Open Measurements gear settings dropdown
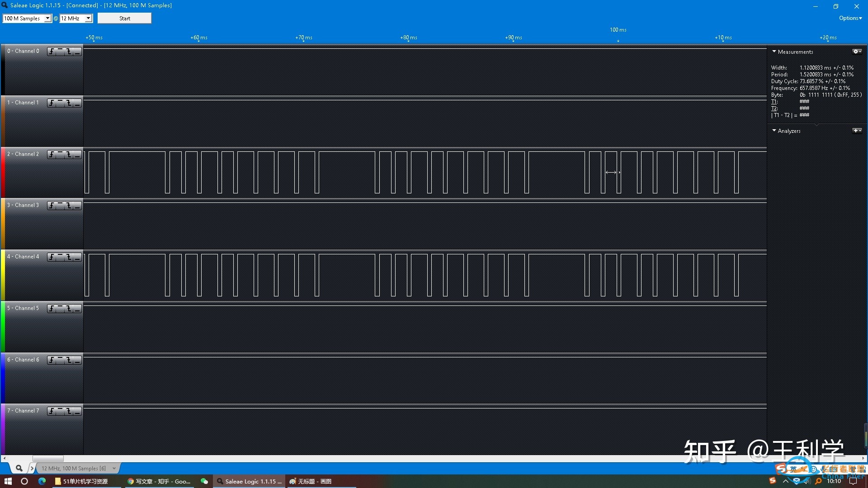Screen dimensions: 868x488 [x=857, y=52]
